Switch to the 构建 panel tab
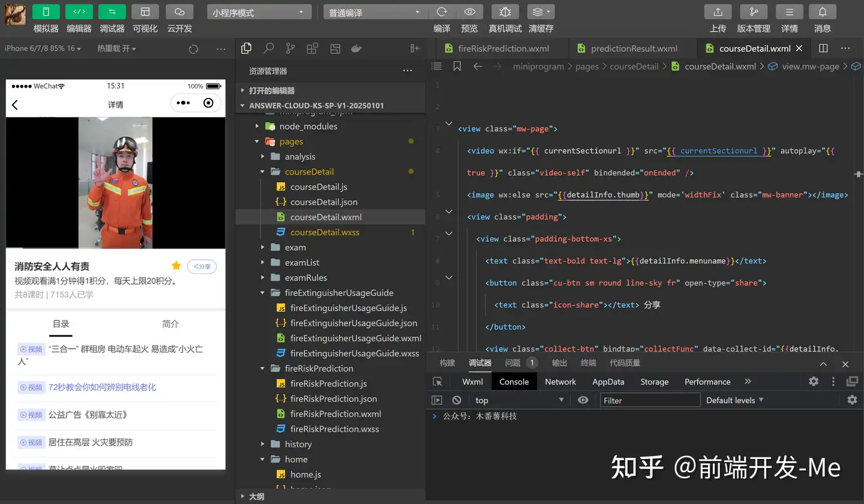This screenshot has height=504, width=864. coord(447,363)
